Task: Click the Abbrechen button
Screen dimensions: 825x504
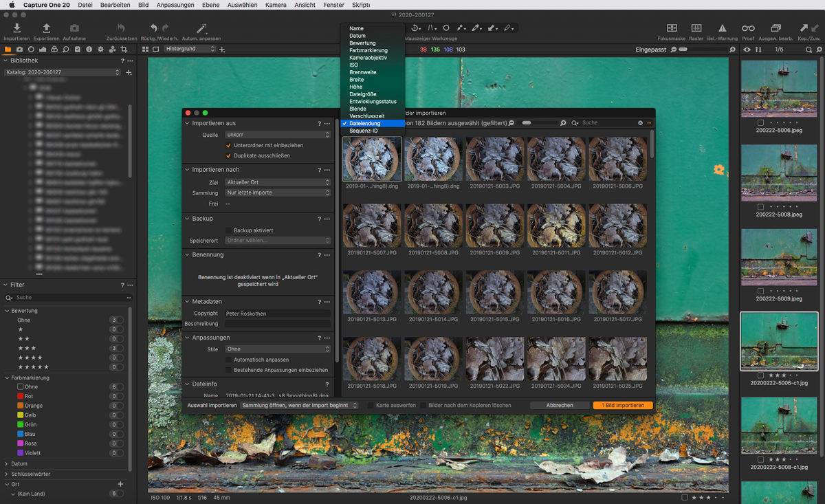Action: pos(560,406)
